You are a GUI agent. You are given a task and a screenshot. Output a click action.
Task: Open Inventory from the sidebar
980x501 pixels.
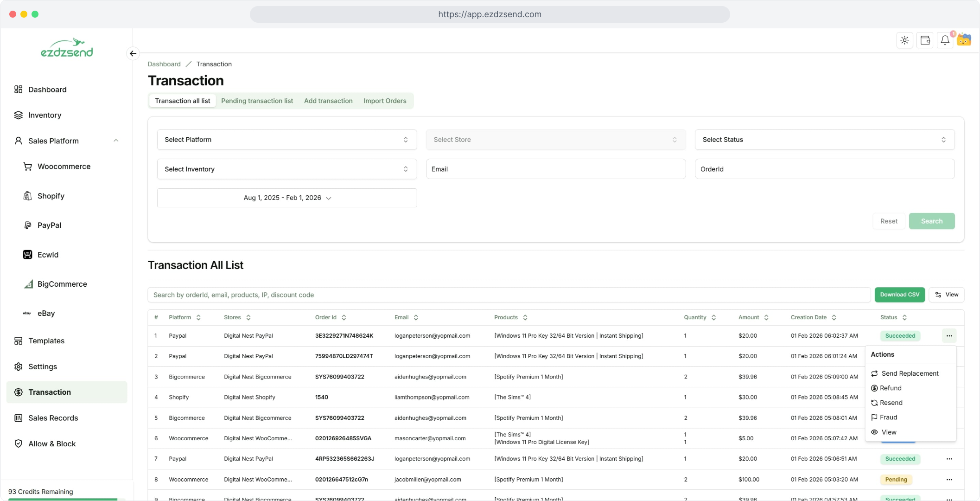[45, 115]
